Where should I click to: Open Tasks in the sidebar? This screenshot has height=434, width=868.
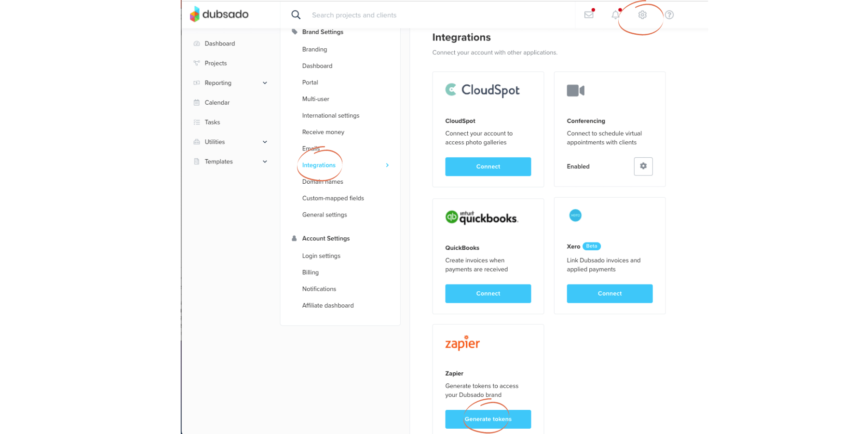click(x=212, y=122)
